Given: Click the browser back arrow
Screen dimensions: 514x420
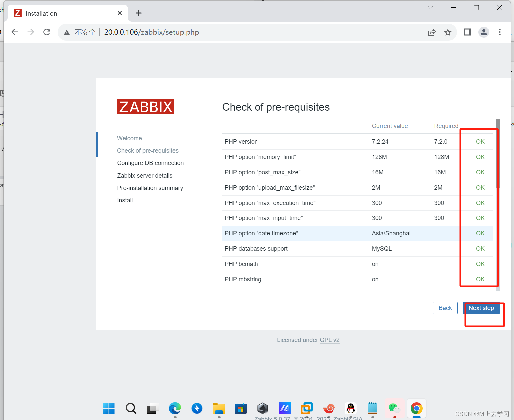Looking at the screenshot, I should tap(15, 32).
